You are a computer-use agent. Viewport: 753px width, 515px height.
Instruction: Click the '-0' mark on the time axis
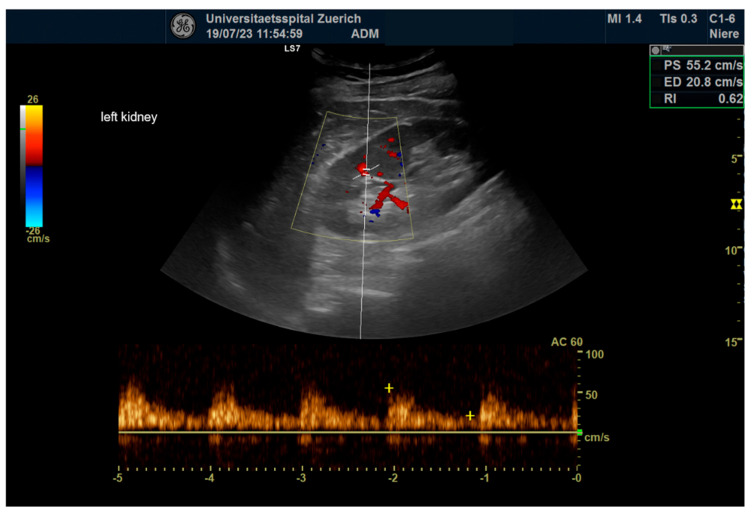[x=576, y=478]
